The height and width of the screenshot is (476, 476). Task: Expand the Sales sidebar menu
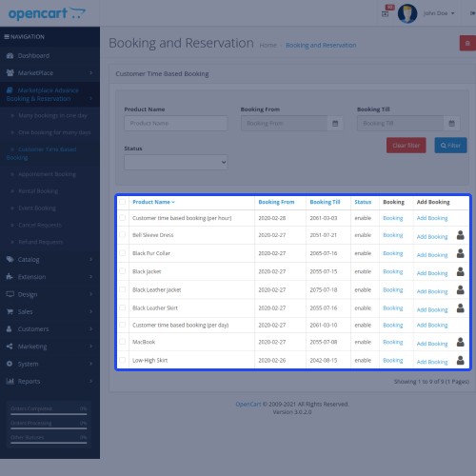(50, 311)
